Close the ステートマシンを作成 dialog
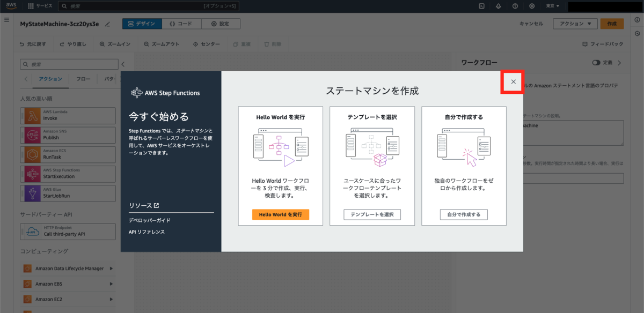 coord(513,81)
